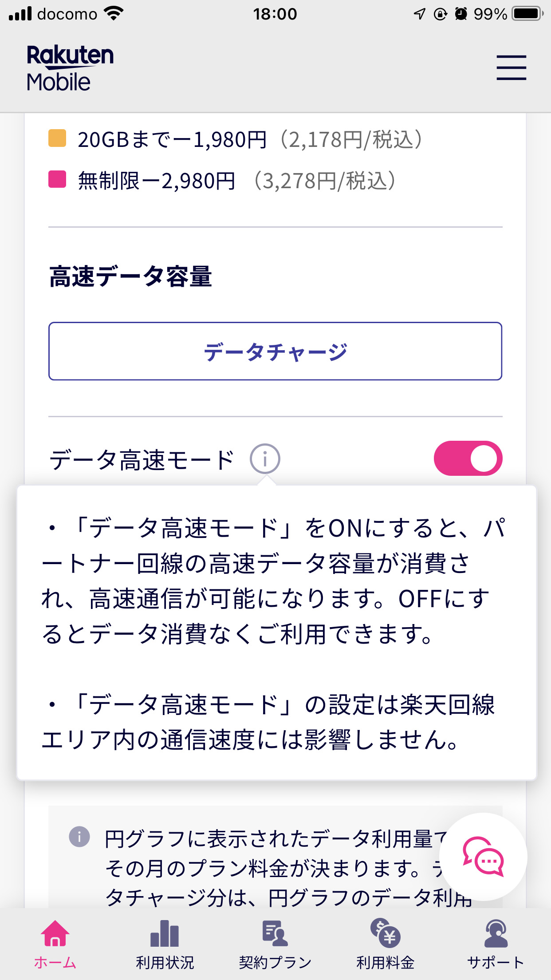Open 利用料金 billing icon
The height and width of the screenshot is (980, 551).
click(385, 933)
